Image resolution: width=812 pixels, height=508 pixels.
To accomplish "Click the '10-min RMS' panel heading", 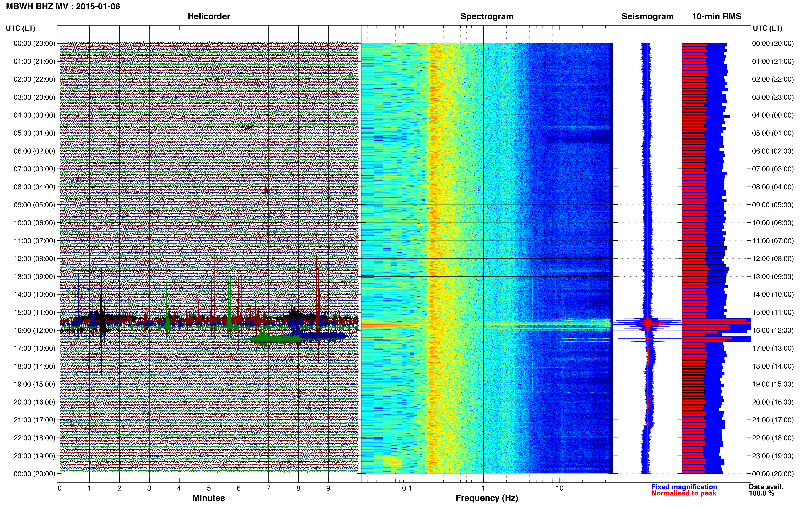I will coord(717,16).
